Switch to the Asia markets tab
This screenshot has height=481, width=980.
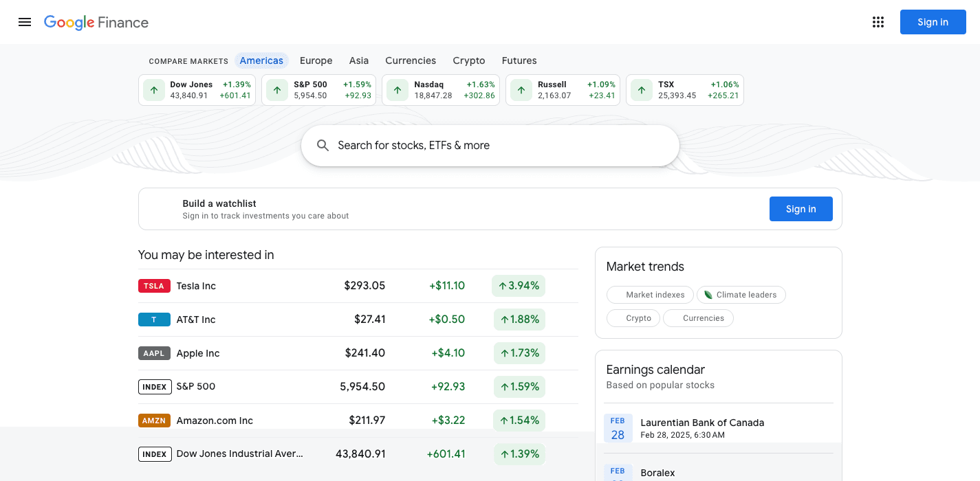point(359,60)
